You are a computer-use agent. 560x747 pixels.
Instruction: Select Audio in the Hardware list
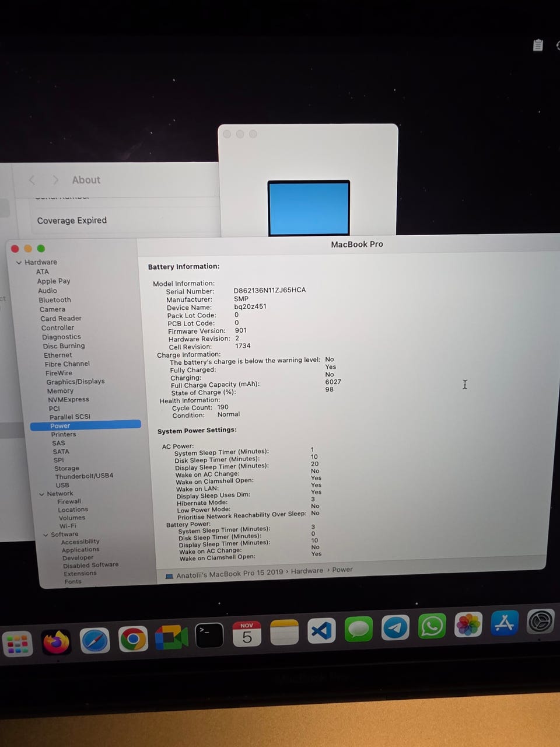(47, 291)
